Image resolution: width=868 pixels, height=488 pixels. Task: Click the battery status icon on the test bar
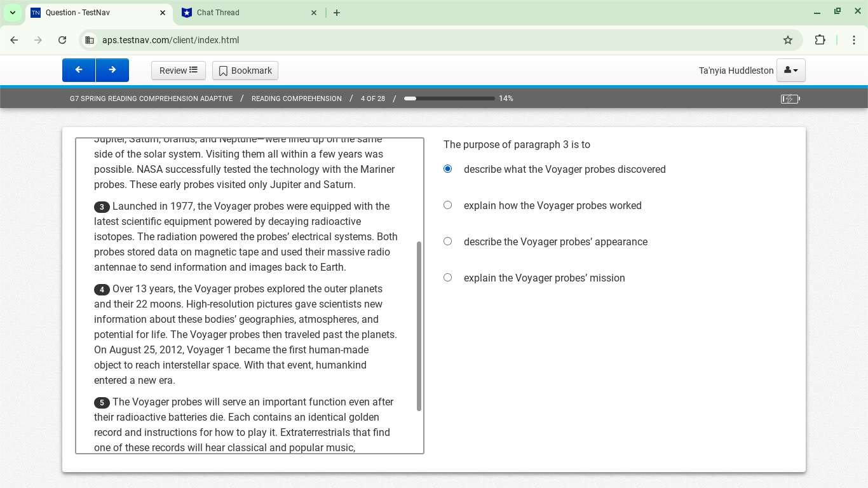pos(789,98)
